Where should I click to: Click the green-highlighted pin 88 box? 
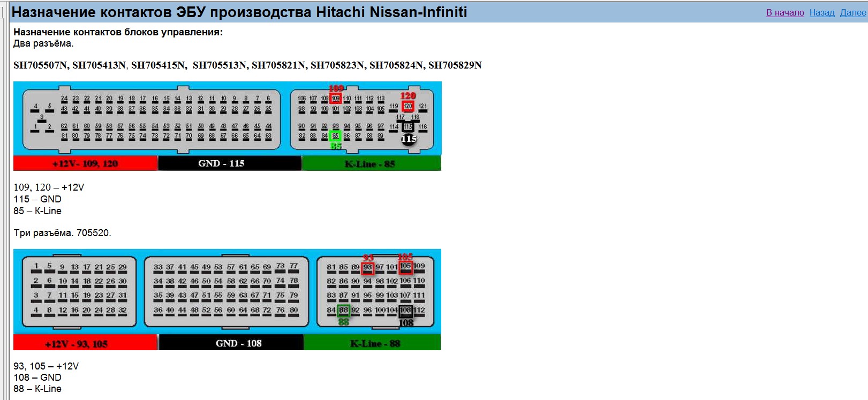pyautogui.click(x=343, y=310)
